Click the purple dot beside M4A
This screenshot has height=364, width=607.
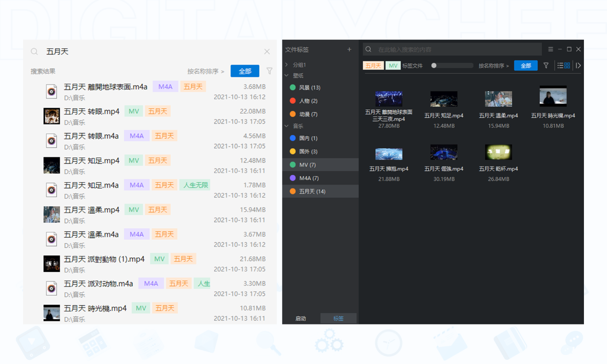tap(293, 178)
